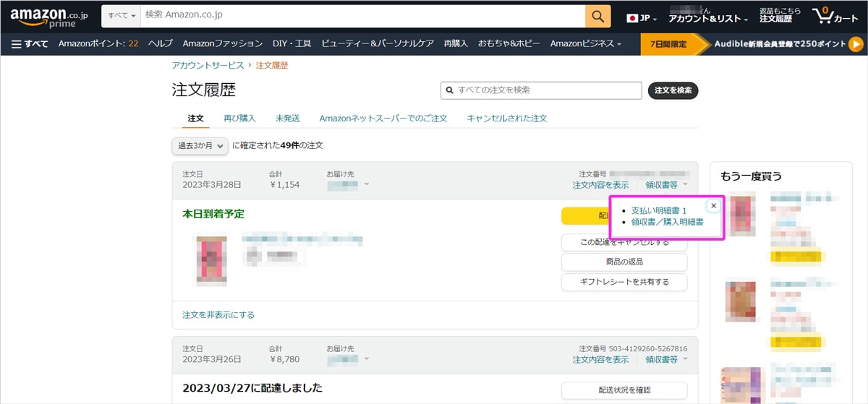
Task: Click the 7日間限定 Audible banner
Action: (752, 44)
